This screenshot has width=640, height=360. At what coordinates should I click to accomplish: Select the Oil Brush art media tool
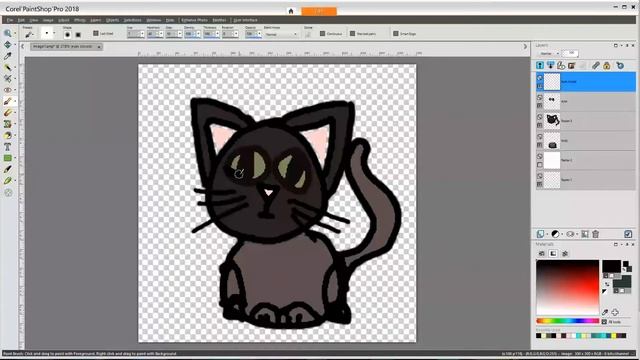tap(7, 180)
